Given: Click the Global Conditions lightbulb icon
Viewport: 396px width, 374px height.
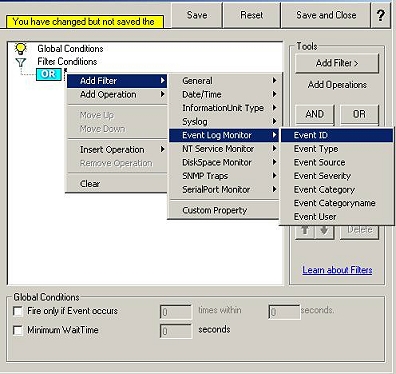Looking at the screenshot, I should click(21, 49).
